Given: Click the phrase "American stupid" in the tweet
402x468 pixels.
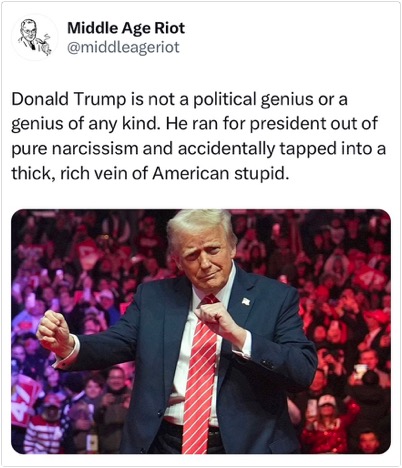Looking at the screenshot, I should pyautogui.click(x=220, y=173).
